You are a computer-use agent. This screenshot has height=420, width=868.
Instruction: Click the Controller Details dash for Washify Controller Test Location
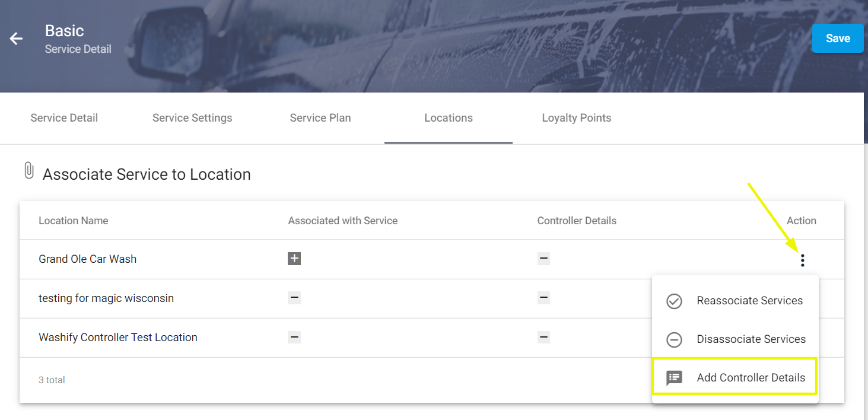[x=544, y=337]
